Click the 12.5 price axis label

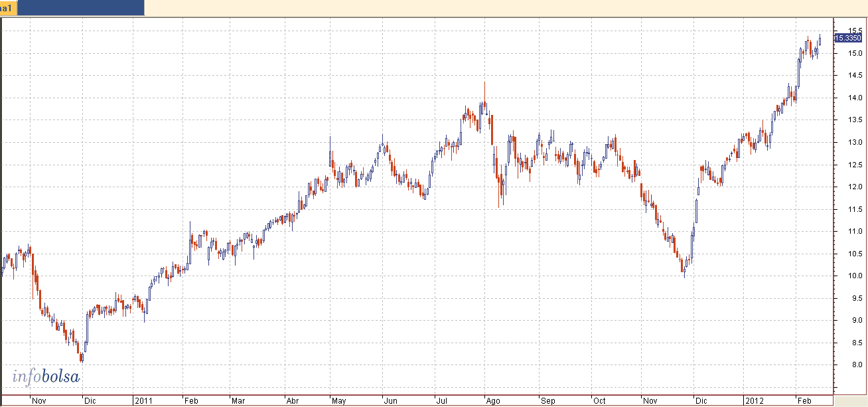click(x=855, y=165)
